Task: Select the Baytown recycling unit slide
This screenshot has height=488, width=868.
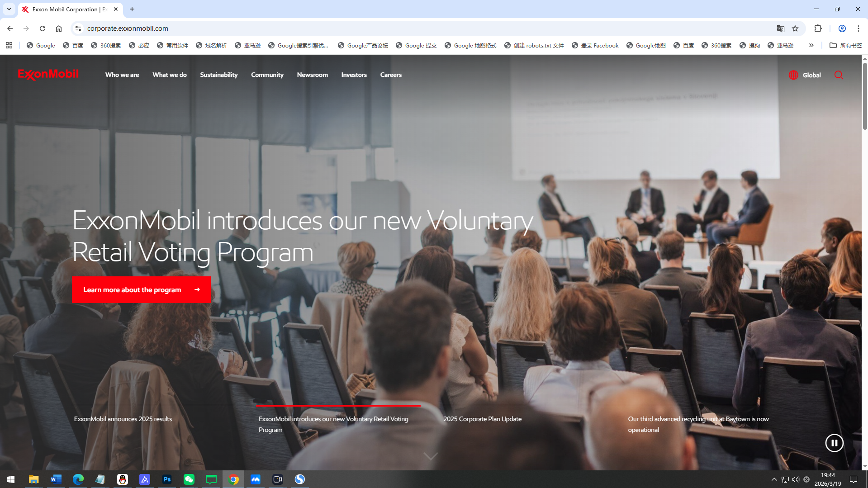Action: [x=698, y=424]
